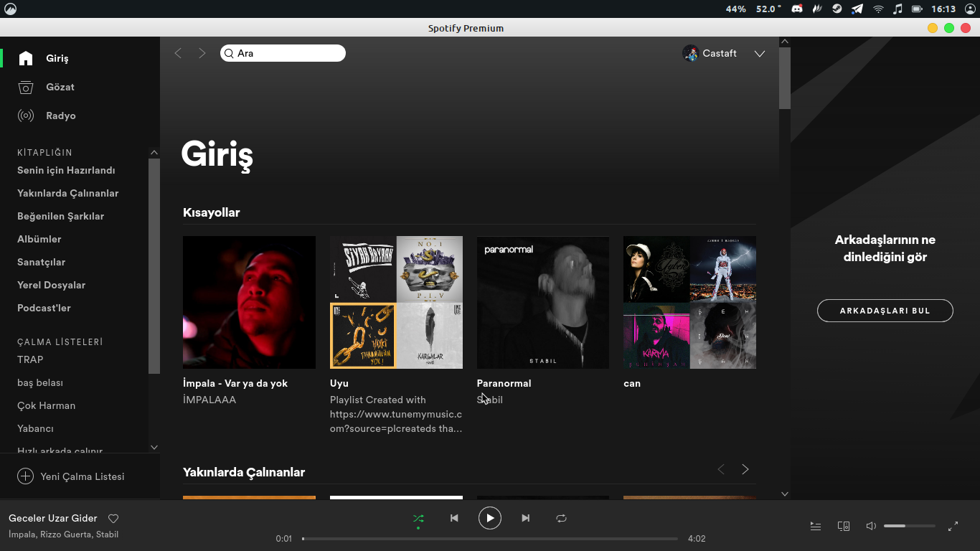The height and width of the screenshot is (551, 980).
Task: Open the Giriş home icon in sidebar
Action: pyautogui.click(x=26, y=58)
